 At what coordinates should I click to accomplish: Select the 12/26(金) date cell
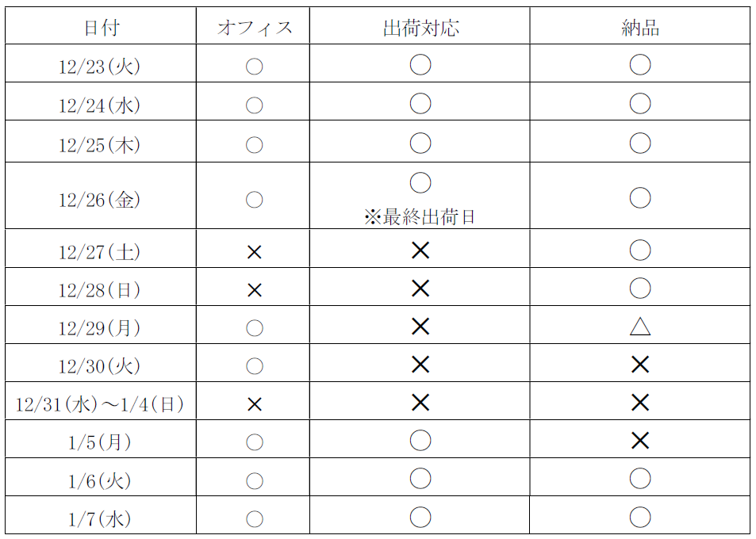coord(101,200)
